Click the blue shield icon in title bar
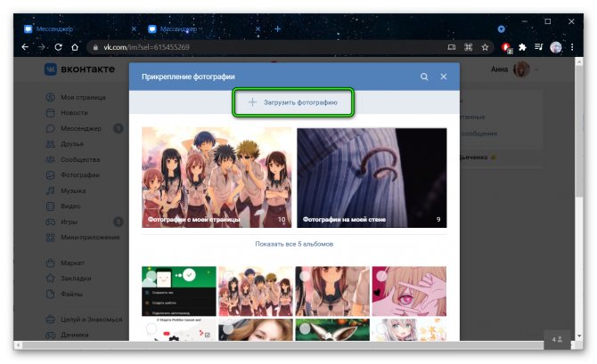597x364 pixels. coord(502,28)
